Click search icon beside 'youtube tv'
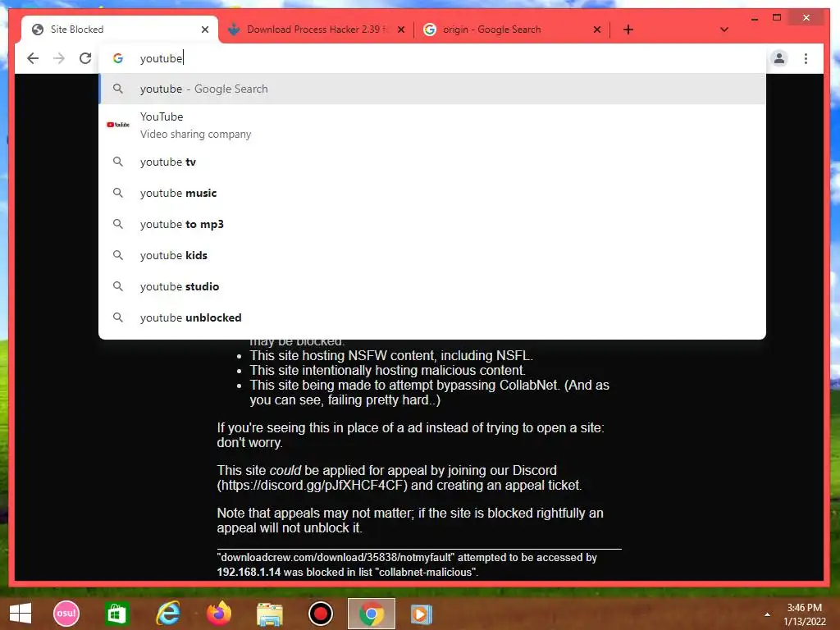 click(118, 162)
